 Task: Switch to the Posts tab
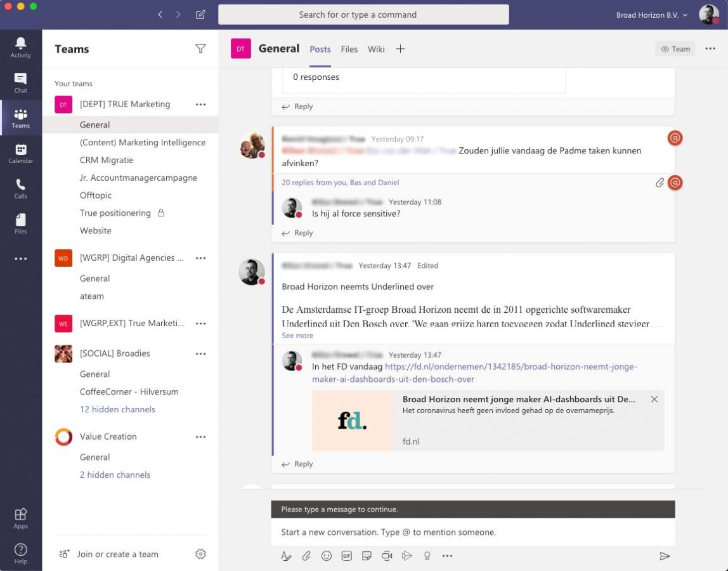click(320, 49)
